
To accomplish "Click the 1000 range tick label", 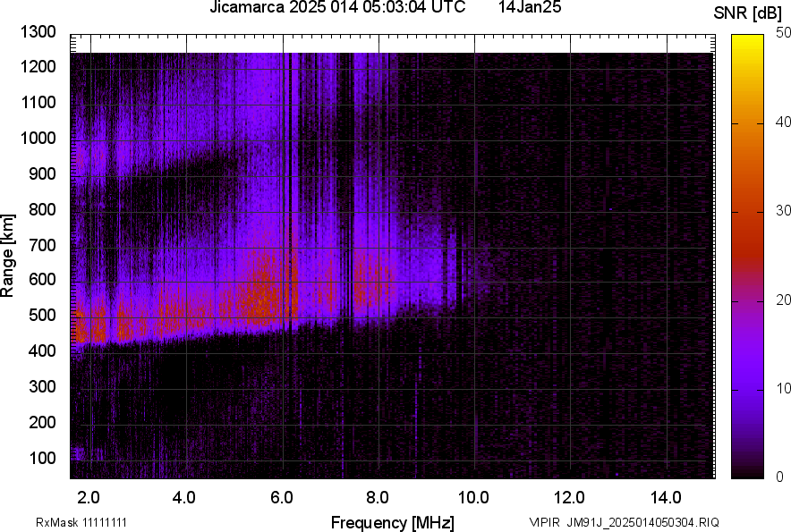I will [x=38, y=138].
